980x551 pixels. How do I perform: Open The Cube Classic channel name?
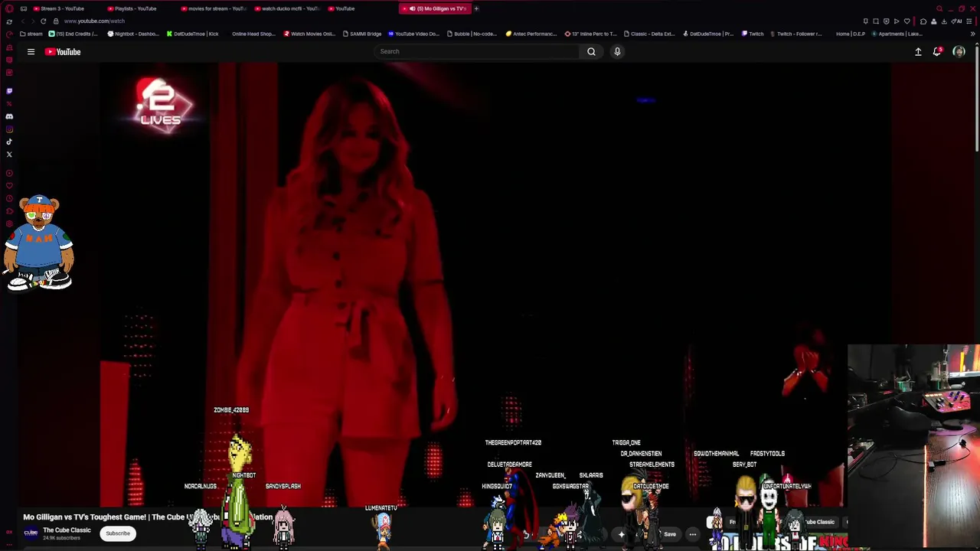click(x=67, y=530)
